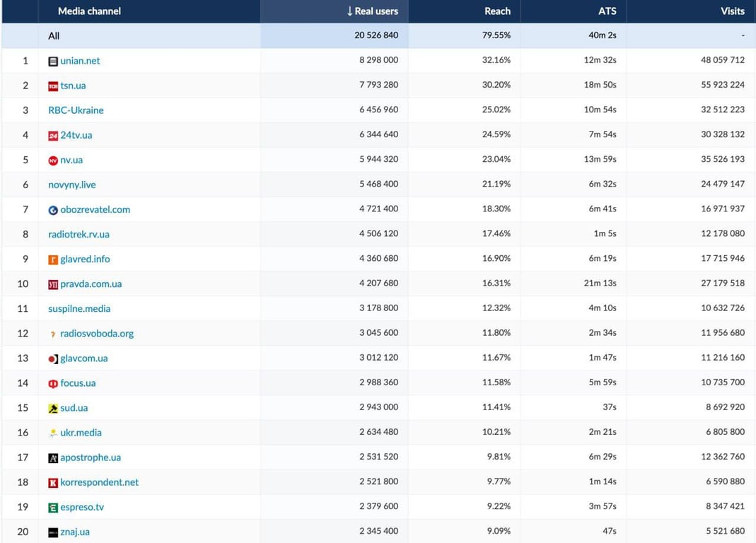
Task: Click the espreso.tv green icon
Action: click(x=53, y=508)
